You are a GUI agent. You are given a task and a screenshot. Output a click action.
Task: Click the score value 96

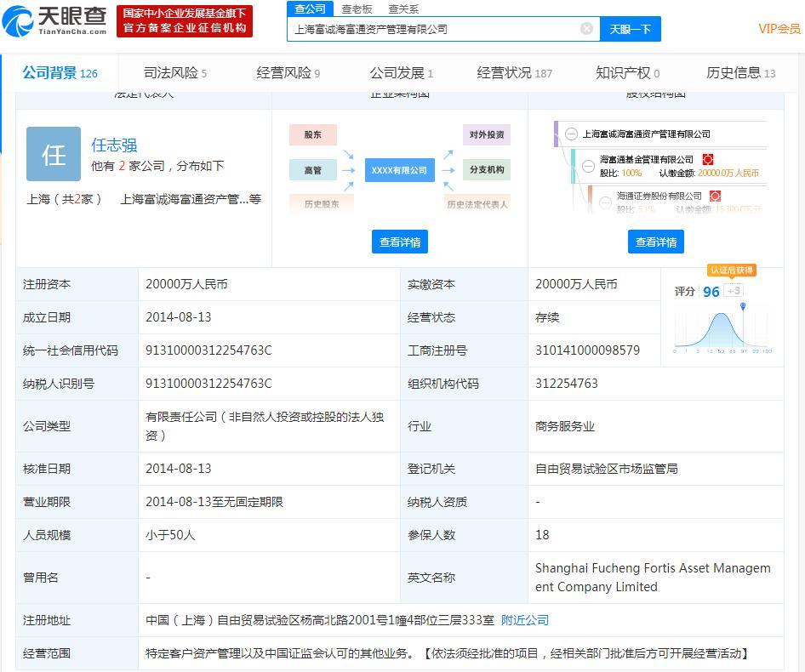point(711,292)
